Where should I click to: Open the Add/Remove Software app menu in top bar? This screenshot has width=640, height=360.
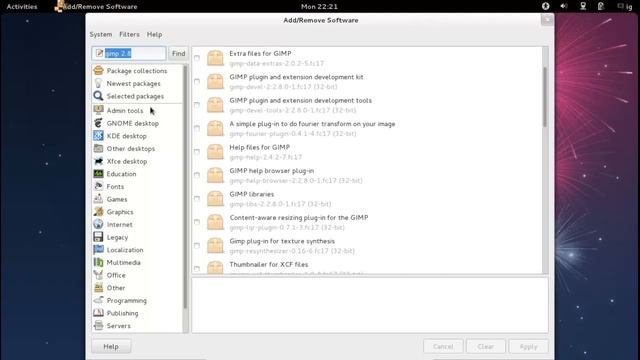point(97,6)
